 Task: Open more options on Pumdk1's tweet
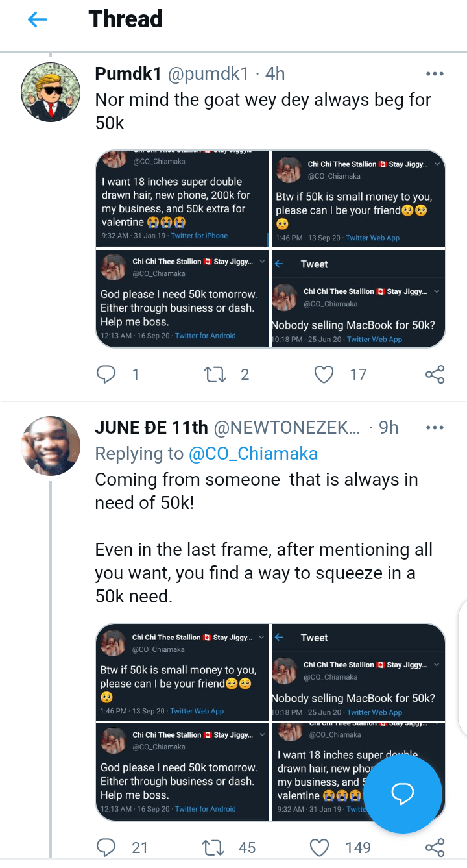click(x=435, y=74)
